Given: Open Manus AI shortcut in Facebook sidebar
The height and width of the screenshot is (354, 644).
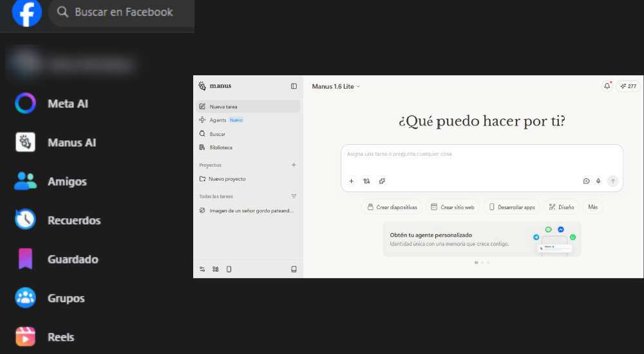Looking at the screenshot, I should point(26,142).
